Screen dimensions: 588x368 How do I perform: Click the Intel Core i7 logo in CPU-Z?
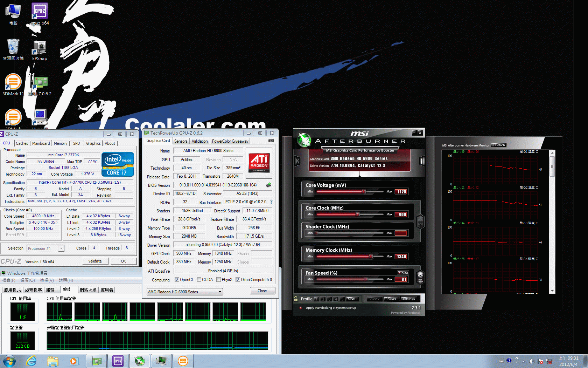coord(118,164)
